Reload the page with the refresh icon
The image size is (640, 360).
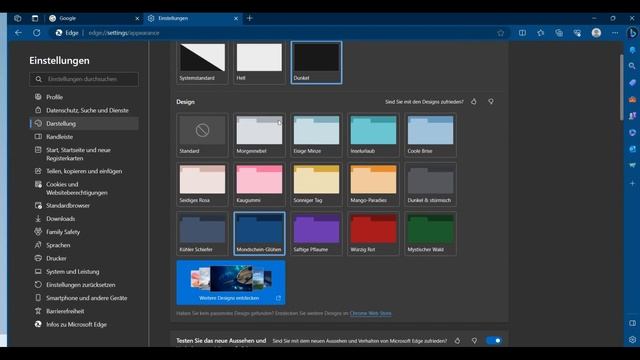pos(37,33)
